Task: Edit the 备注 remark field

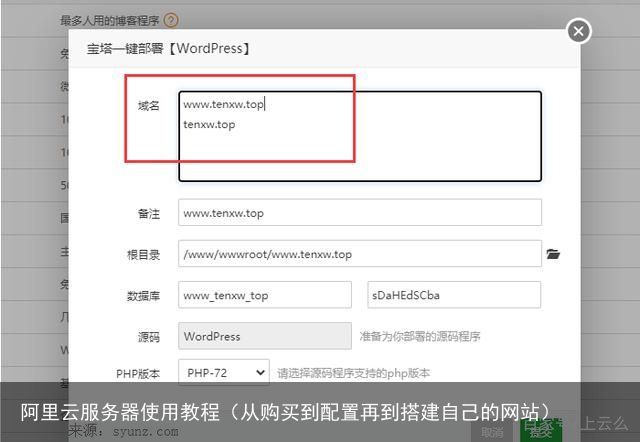Action: click(x=360, y=213)
